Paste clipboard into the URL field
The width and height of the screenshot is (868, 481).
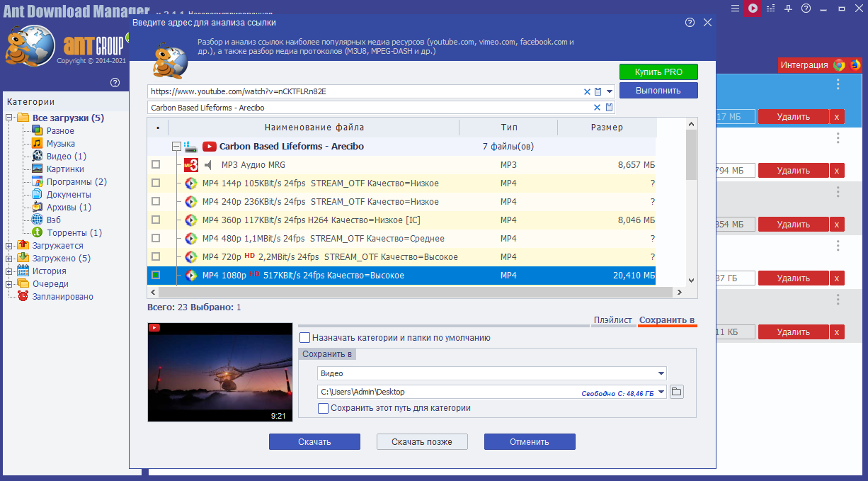598,91
